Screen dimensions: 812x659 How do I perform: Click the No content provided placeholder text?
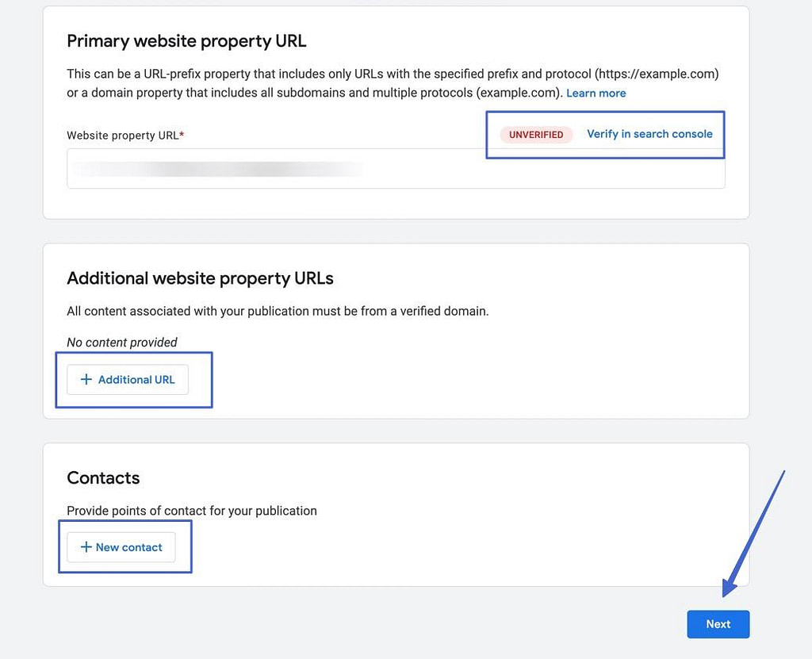coord(121,342)
